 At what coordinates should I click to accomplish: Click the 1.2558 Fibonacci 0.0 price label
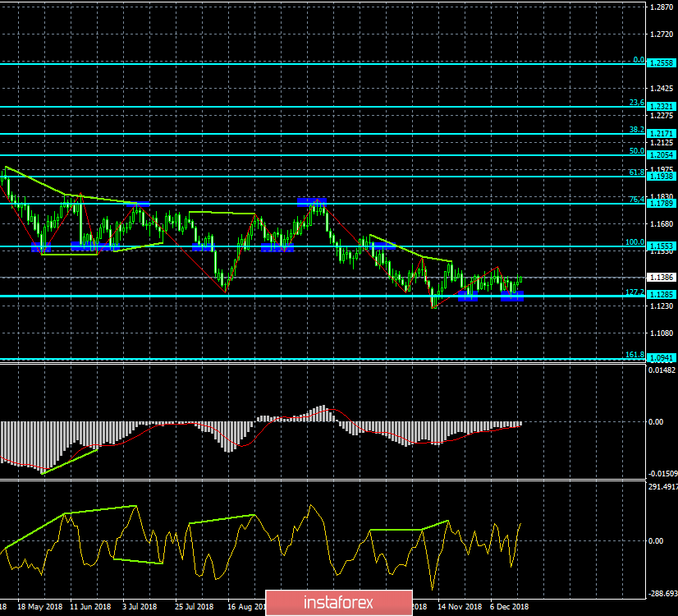[661, 63]
